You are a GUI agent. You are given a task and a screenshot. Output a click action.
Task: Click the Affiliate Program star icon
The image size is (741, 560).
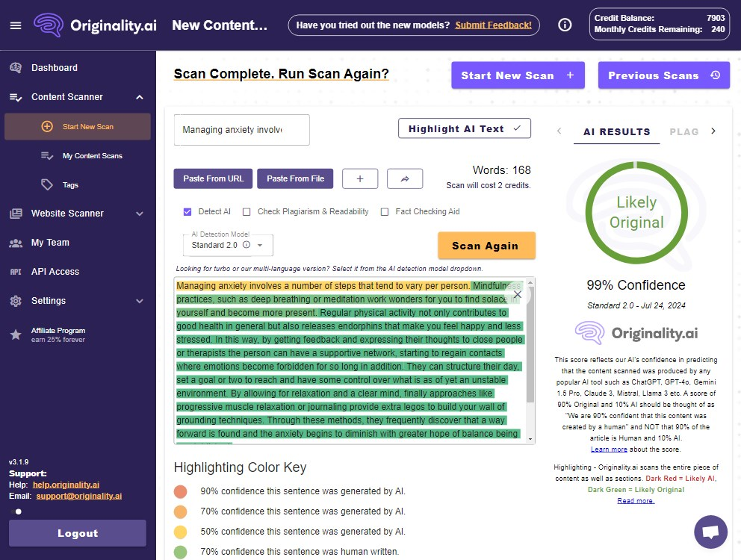pyautogui.click(x=16, y=335)
